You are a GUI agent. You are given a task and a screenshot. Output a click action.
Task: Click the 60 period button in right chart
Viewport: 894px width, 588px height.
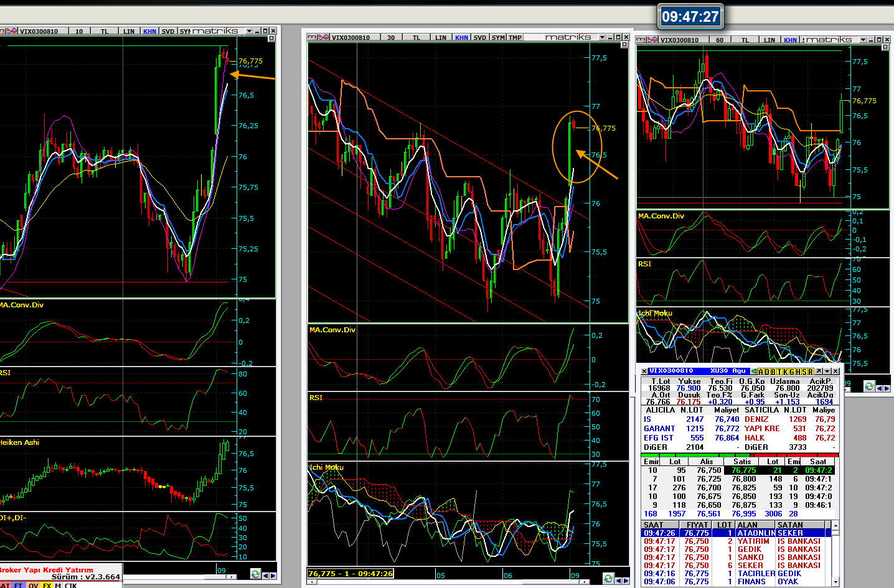tap(719, 40)
